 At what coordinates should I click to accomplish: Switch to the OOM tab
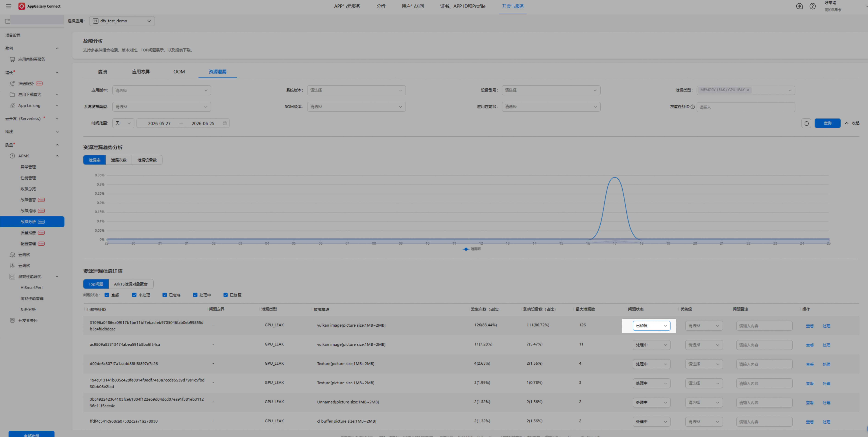(179, 72)
